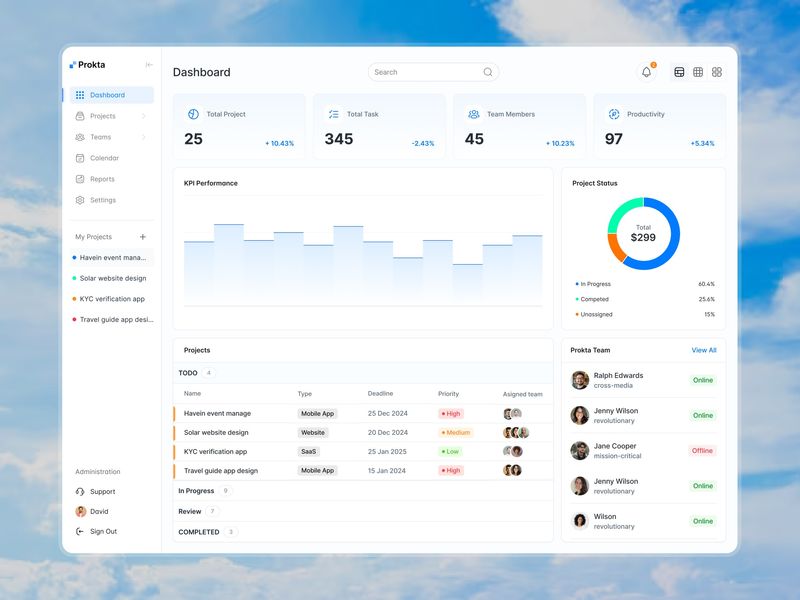The width and height of the screenshot is (800, 600).
Task: Select Calendar in the sidebar
Action: (x=103, y=157)
